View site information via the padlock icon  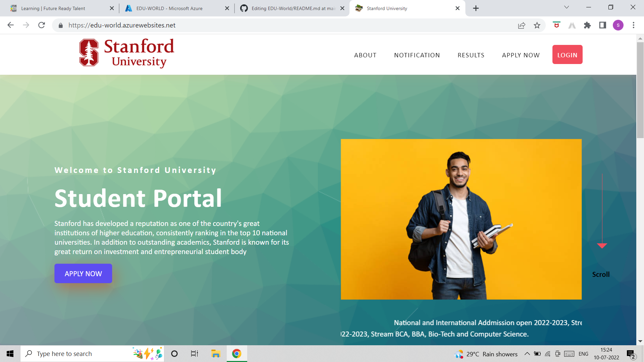(x=61, y=25)
